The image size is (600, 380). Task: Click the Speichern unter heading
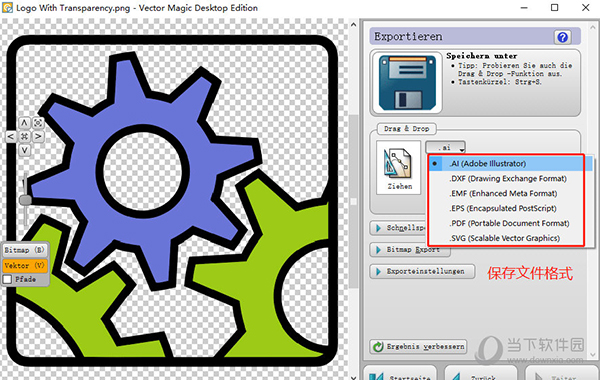(x=481, y=56)
